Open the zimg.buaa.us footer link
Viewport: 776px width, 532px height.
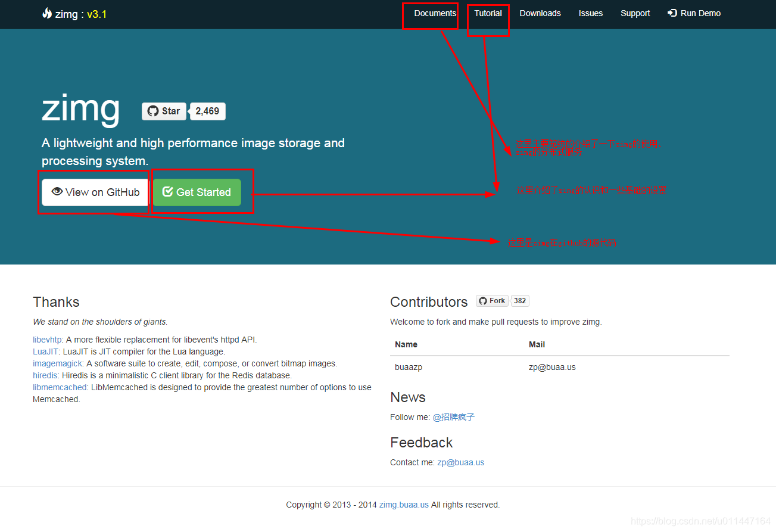(404, 505)
